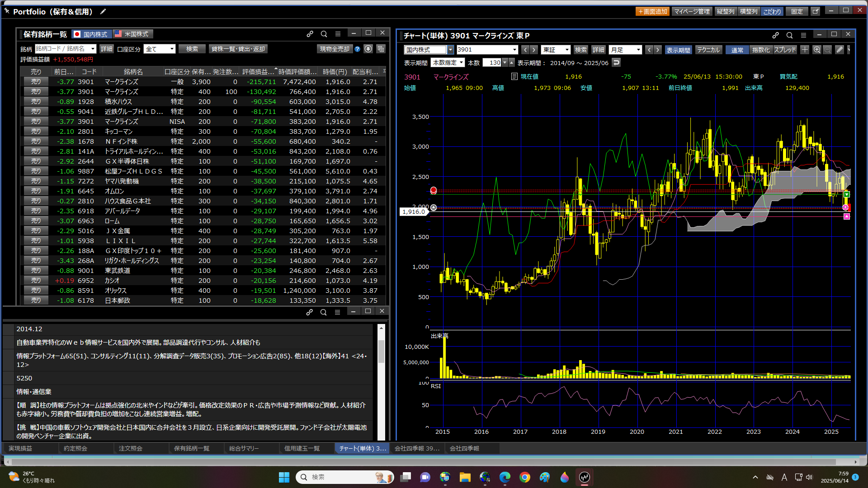Click next timeframe arrow beside 月足
Viewport: 868px width, 488px height.
658,50
